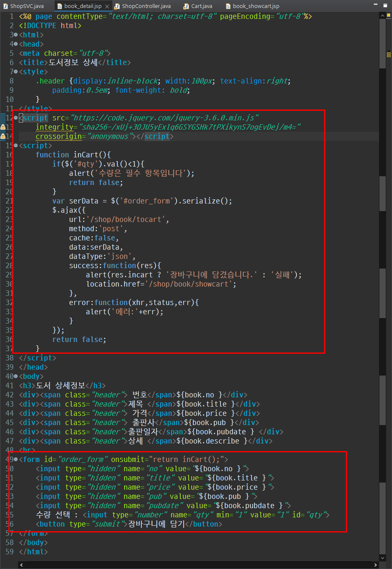Click 'inCart' in the function declaration line
This screenshot has width=392, height=569.
coord(86,155)
